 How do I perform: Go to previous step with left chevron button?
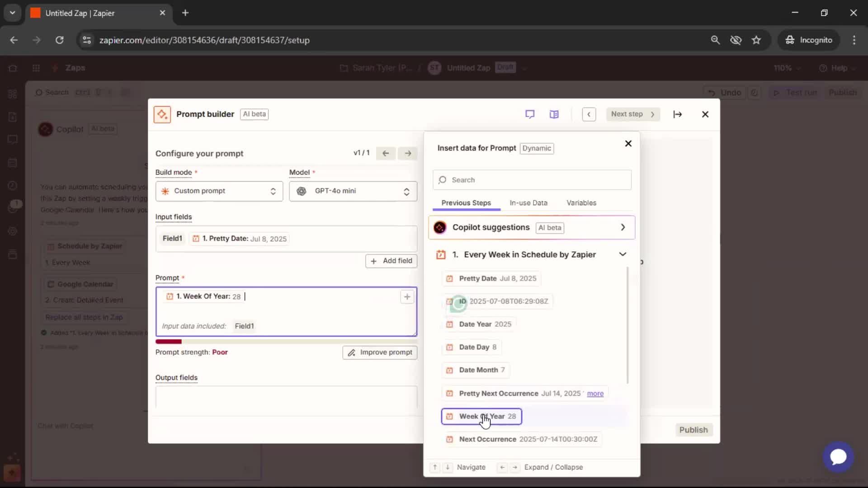click(x=589, y=114)
